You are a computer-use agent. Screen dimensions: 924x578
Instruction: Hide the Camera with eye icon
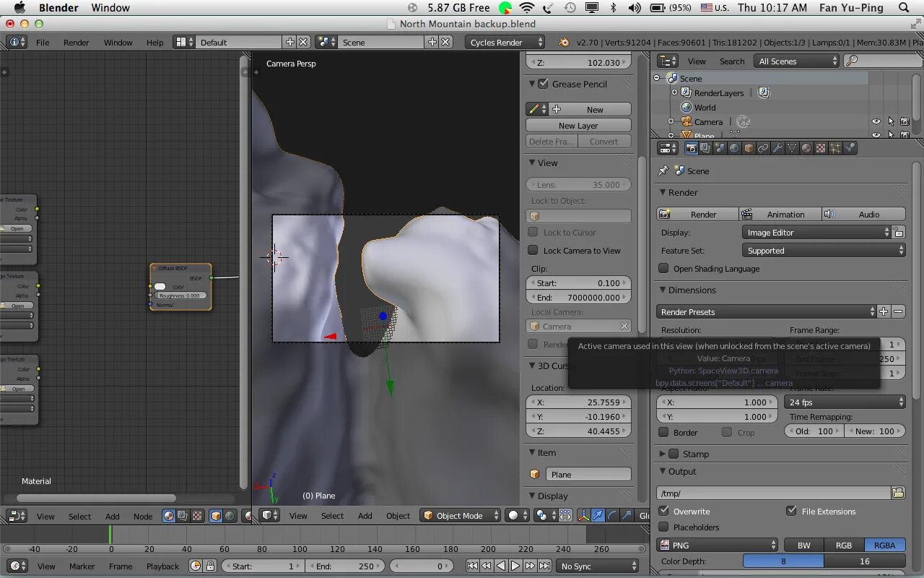pos(876,122)
